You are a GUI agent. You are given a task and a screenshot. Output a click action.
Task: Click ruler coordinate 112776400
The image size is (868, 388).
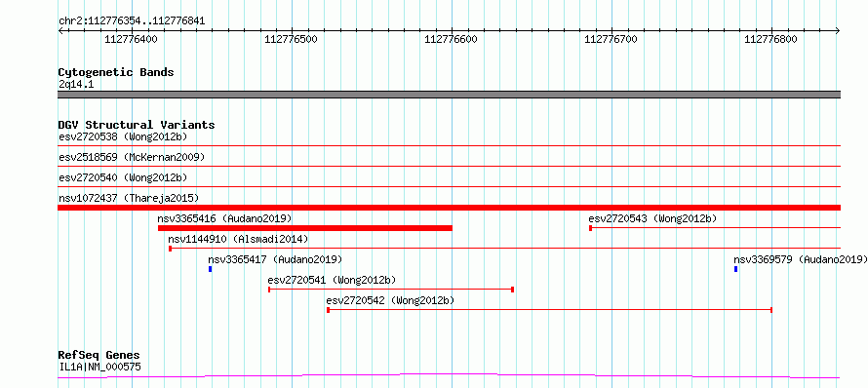click(131, 39)
